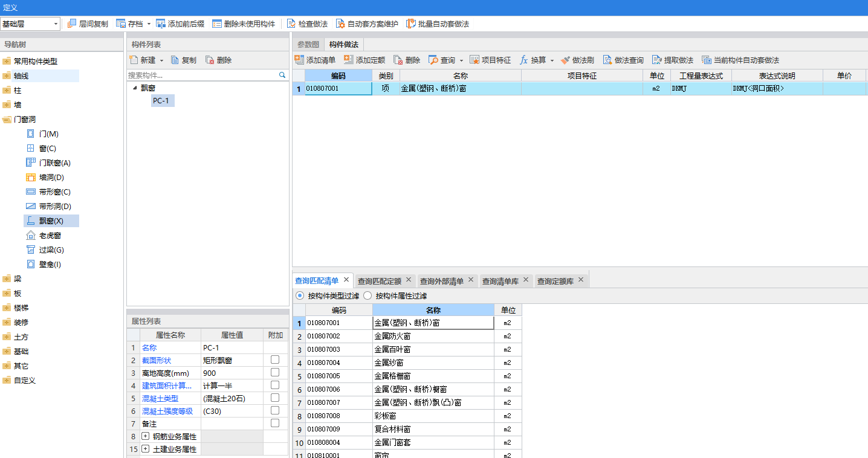Viewport: 868px width, 458px height.
Task: Click the 编码 cell 010807001 in the 构件做法 table
Action: (338, 88)
